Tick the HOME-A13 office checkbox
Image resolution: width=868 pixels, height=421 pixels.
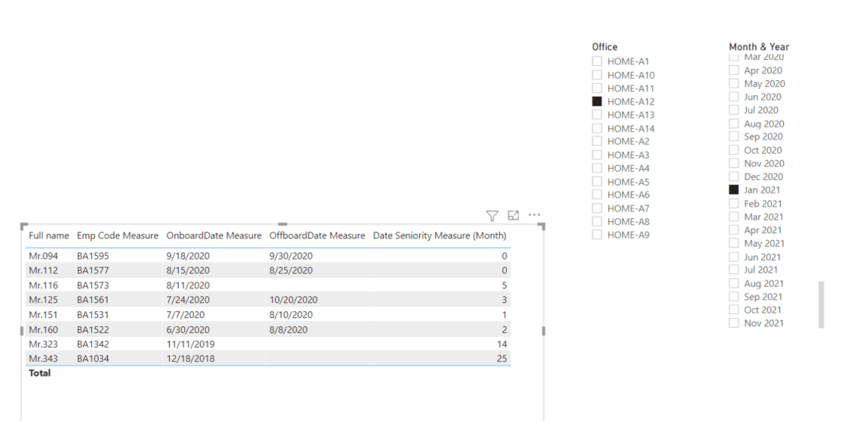click(x=597, y=114)
